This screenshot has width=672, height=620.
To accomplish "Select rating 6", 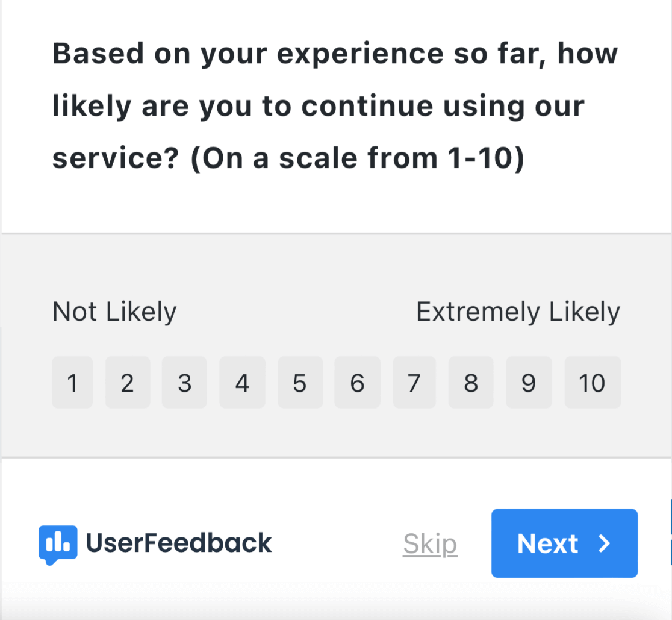I will pos(357,383).
